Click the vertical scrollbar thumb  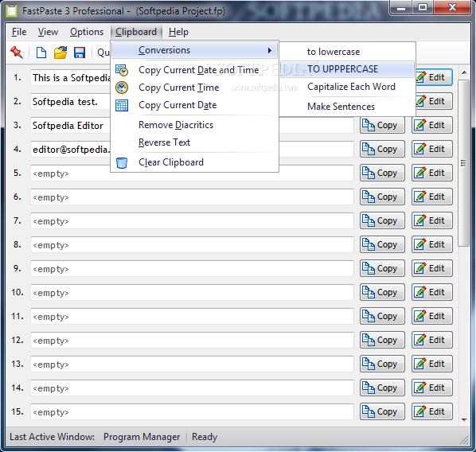pos(463,163)
